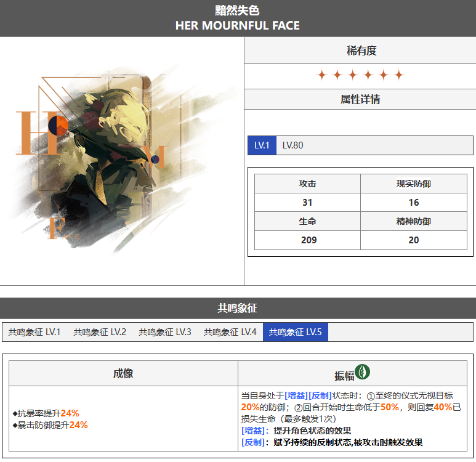
Task: Click the orange 40% value in description
Action: [443, 407]
